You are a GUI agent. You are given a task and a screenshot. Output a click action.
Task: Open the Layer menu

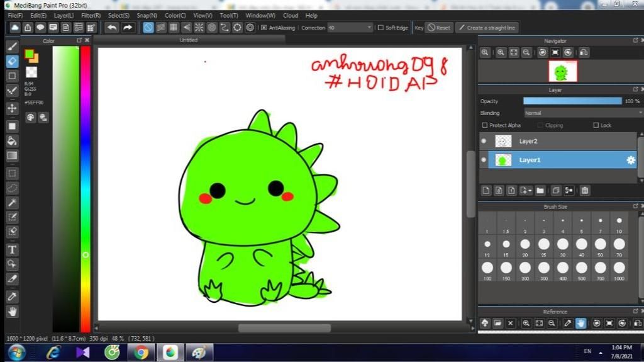coord(64,15)
